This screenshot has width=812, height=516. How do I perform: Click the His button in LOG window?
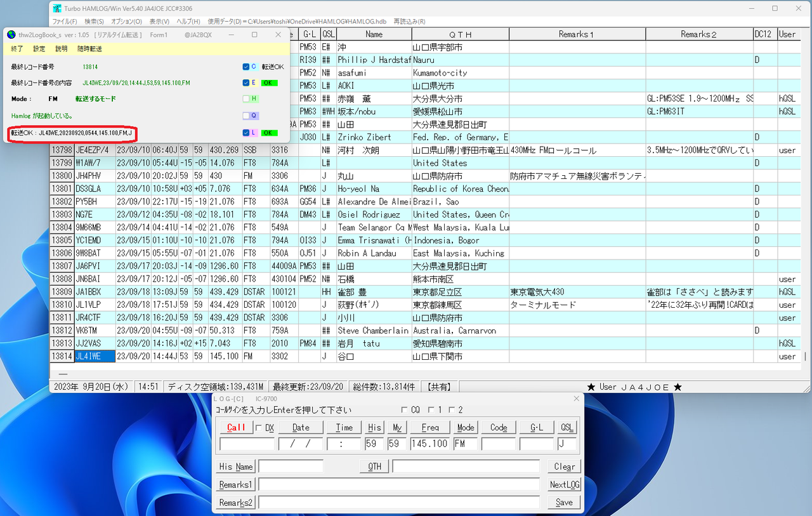tap(375, 428)
